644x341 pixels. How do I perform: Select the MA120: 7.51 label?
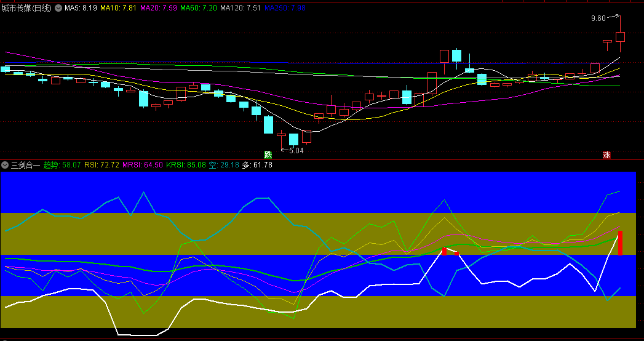tap(241, 8)
